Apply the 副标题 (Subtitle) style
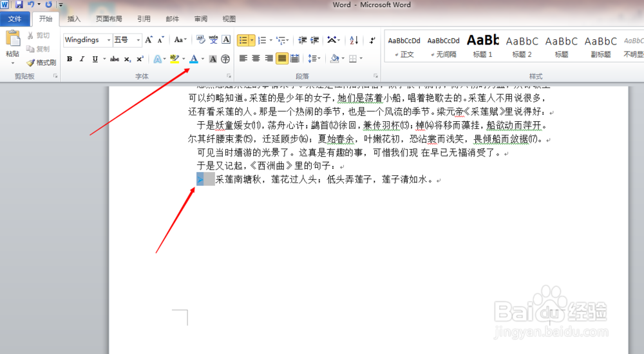The image size is (644, 354). pos(601,46)
